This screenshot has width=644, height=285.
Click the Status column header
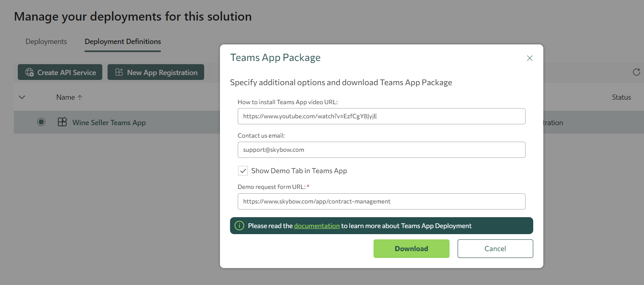pyautogui.click(x=621, y=97)
